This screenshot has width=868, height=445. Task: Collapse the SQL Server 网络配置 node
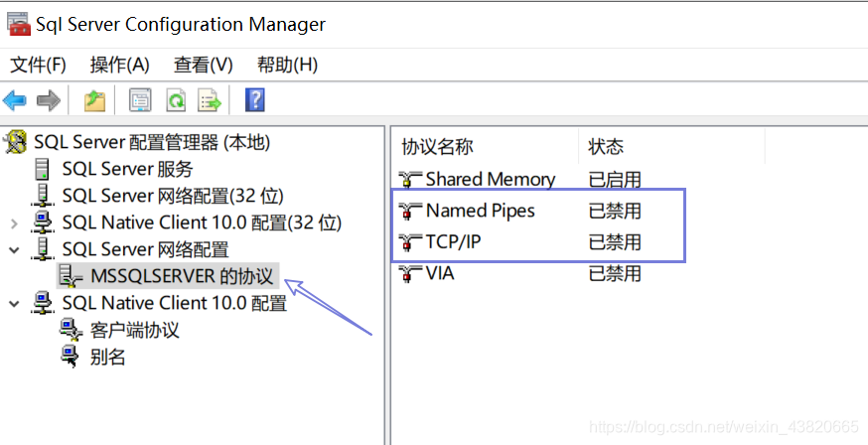[x=14, y=250]
